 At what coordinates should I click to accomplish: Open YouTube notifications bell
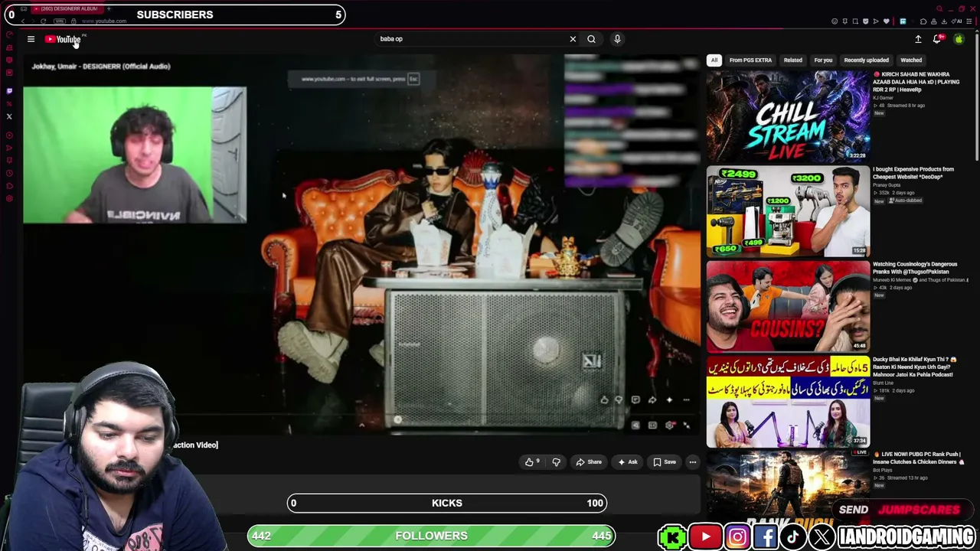coord(936,39)
